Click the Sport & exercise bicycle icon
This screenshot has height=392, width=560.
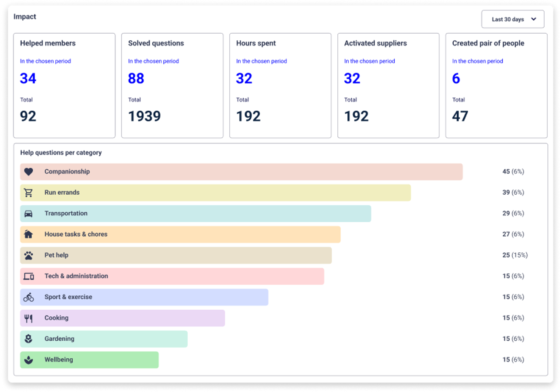click(x=28, y=297)
